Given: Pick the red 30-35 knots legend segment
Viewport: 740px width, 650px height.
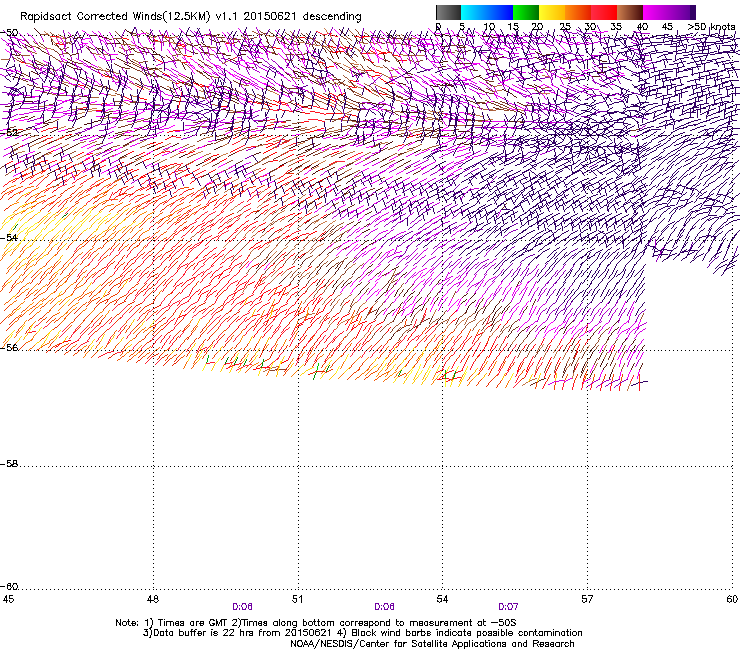Looking at the screenshot, I should coord(604,12).
